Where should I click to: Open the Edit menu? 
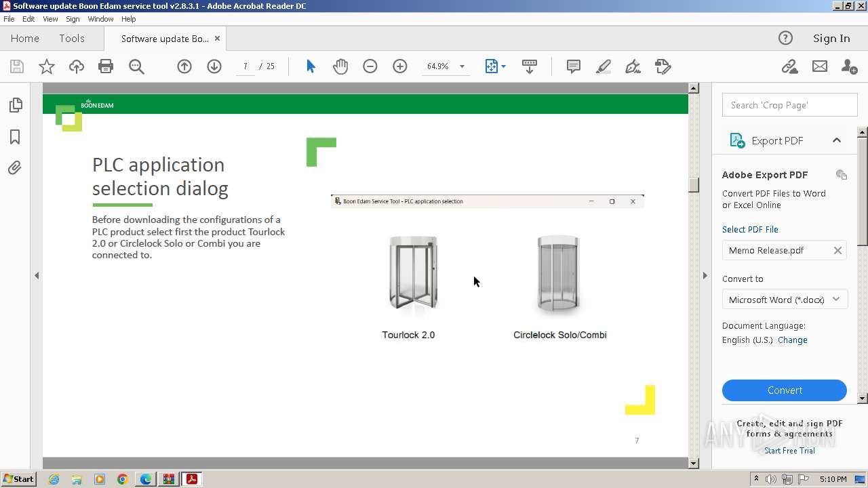pyautogui.click(x=28, y=19)
